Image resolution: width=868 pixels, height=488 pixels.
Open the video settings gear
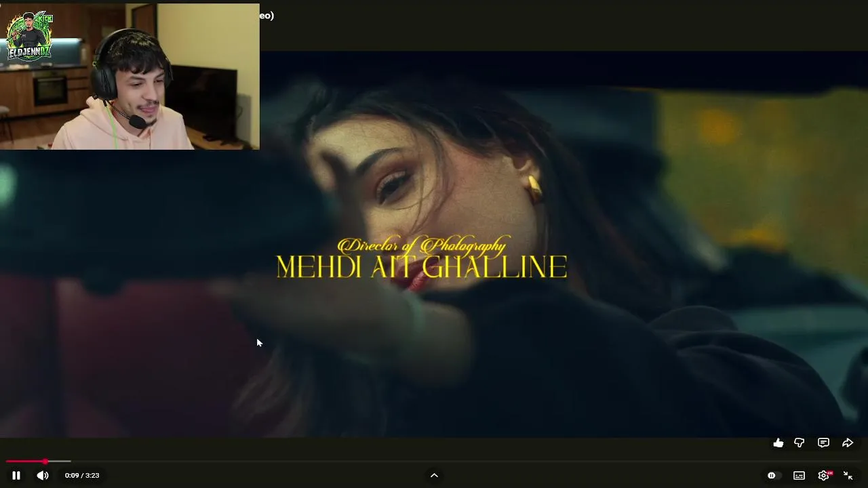tap(824, 475)
